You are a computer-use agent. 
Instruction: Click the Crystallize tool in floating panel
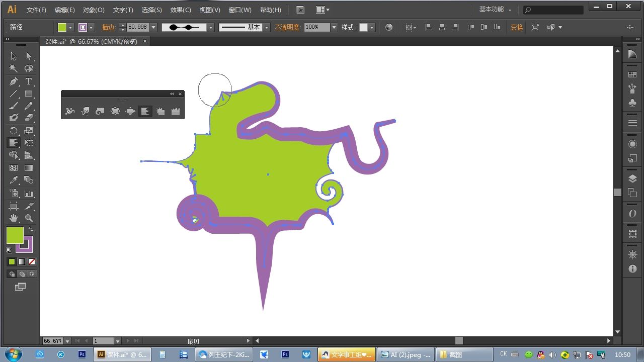click(160, 111)
